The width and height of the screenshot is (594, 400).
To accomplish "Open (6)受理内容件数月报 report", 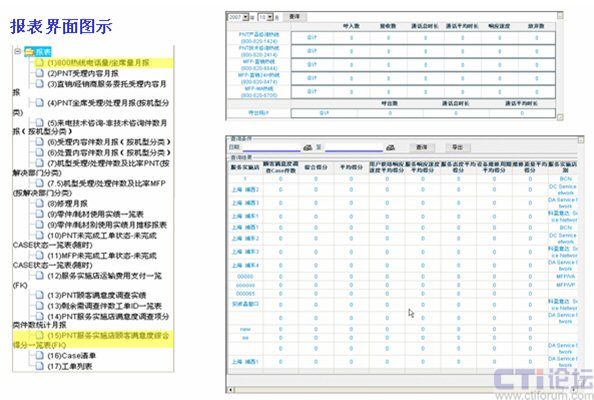I will point(109,142).
